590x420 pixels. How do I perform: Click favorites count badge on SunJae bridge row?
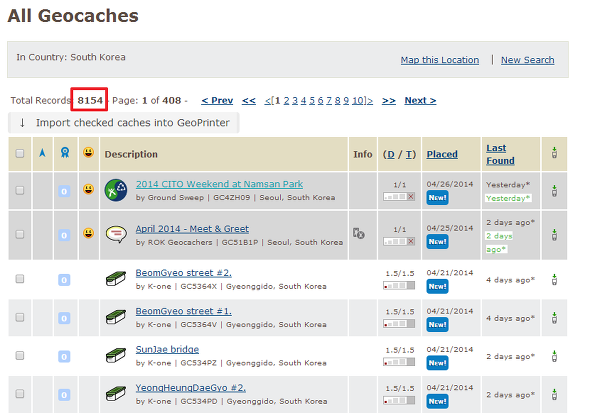[64, 357]
